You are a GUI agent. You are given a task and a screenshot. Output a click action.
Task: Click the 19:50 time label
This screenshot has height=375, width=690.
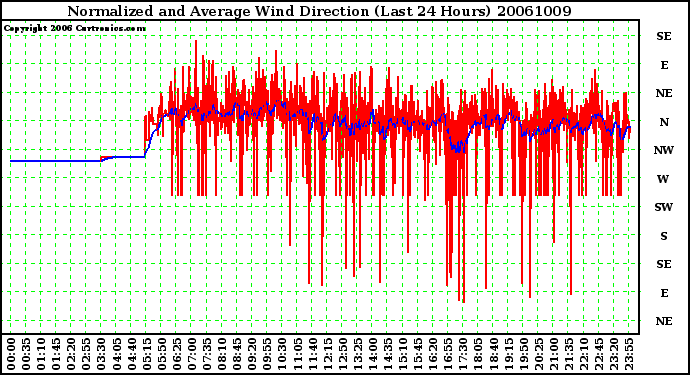(523, 354)
